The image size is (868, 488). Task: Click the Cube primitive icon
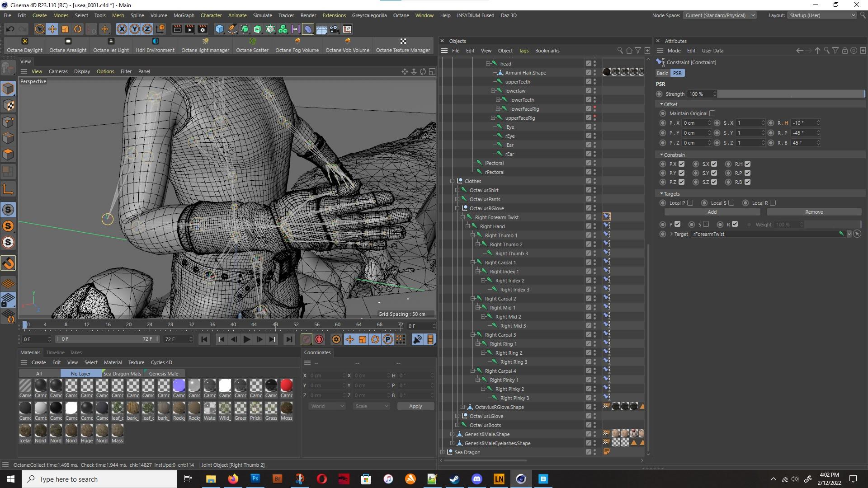pyautogui.click(x=219, y=29)
